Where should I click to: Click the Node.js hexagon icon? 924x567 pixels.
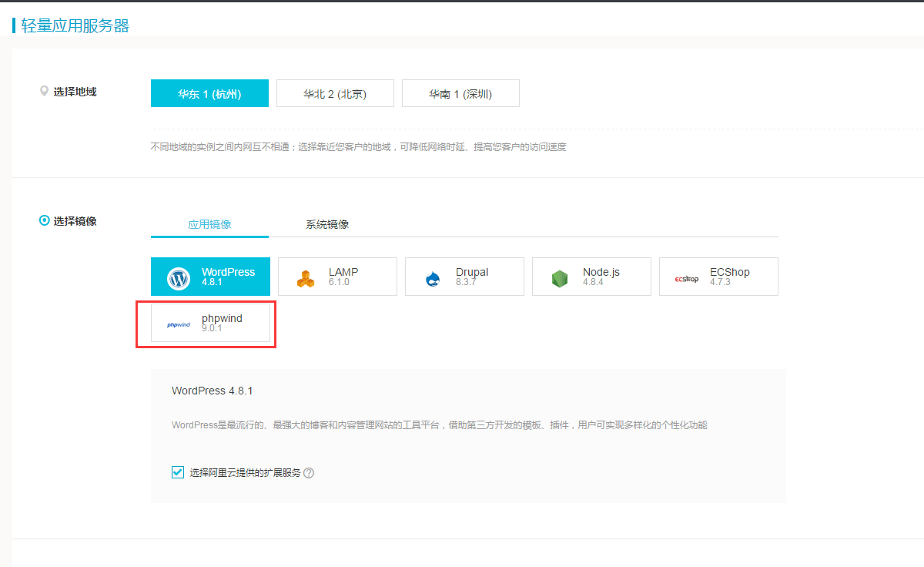pos(560,279)
